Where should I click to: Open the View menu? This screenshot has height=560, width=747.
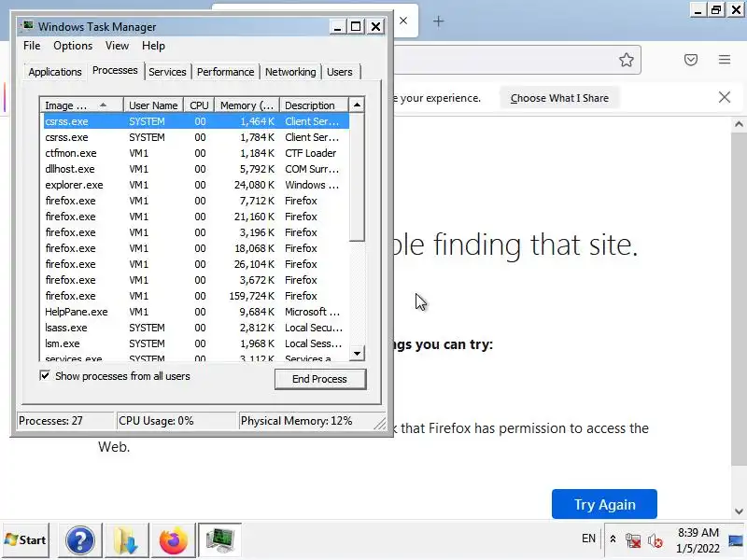point(118,46)
